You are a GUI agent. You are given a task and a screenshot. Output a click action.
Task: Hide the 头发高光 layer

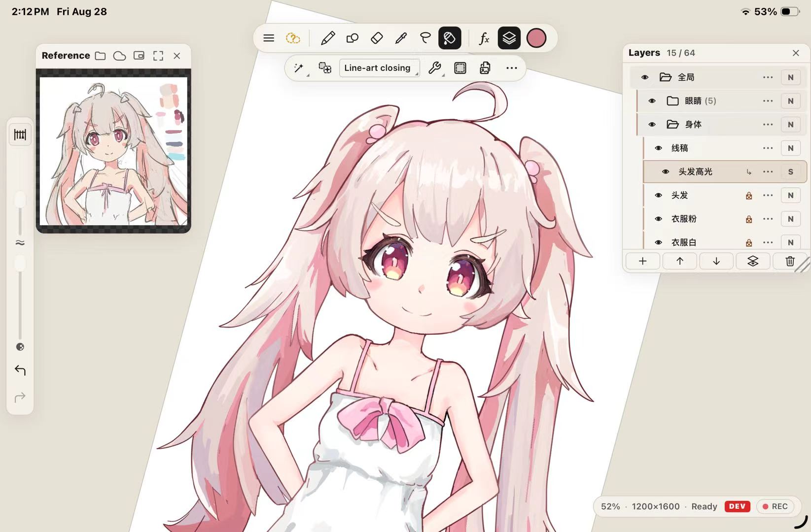click(666, 172)
